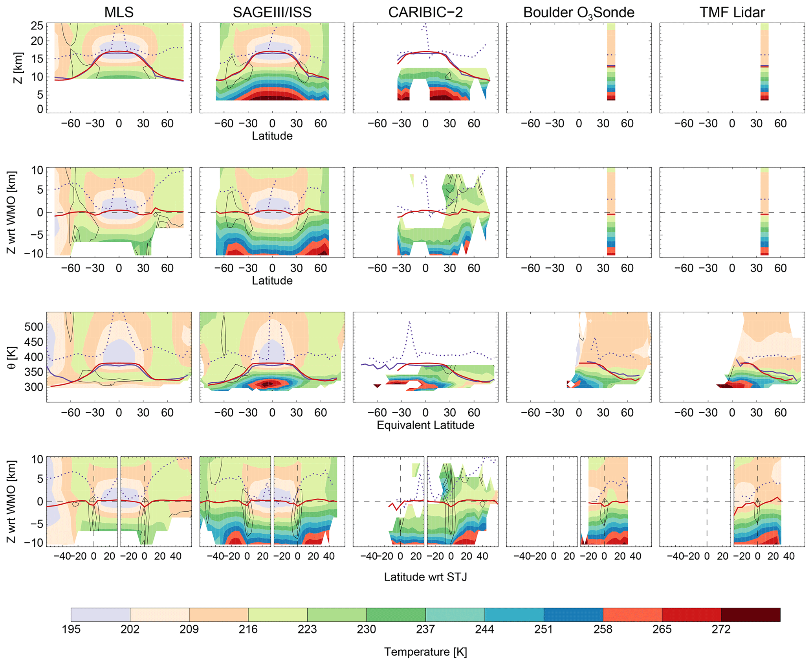
Task: Click the MLS column title
Action: 119,12
